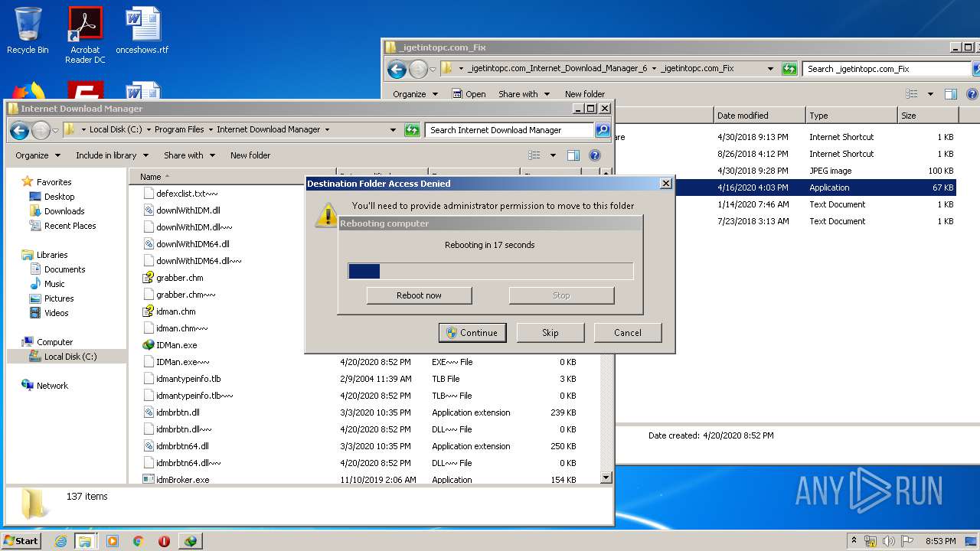Screen dimensions: 980x551
Task: Open the Start menu
Action: point(21,541)
